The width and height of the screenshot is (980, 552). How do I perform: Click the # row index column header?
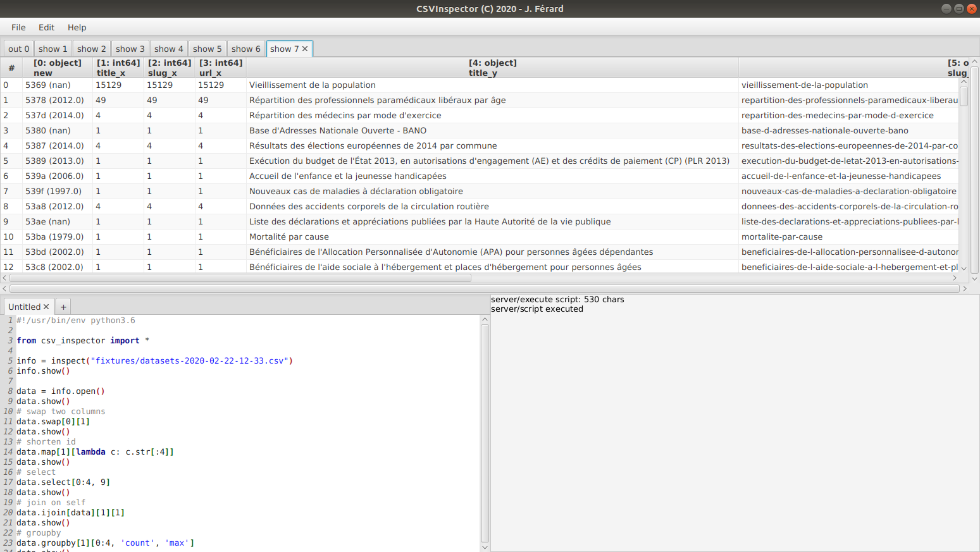coord(11,68)
